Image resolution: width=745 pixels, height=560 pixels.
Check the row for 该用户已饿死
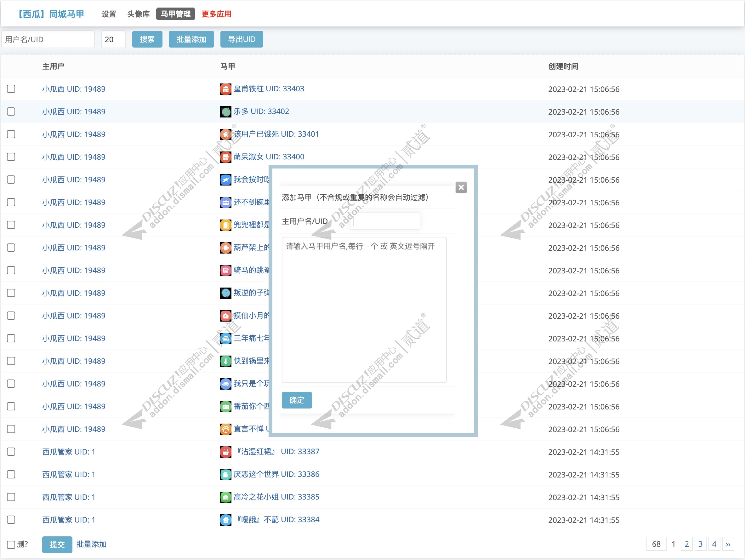11,134
